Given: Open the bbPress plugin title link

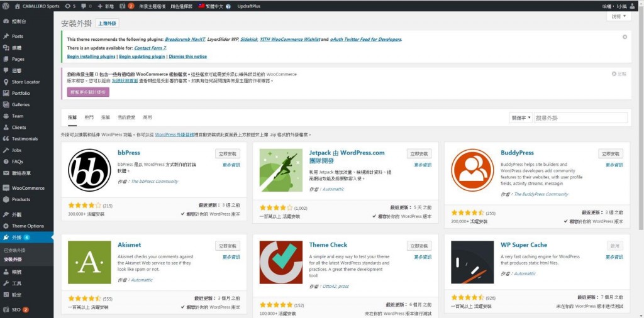Looking at the screenshot, I should [128, 153].
